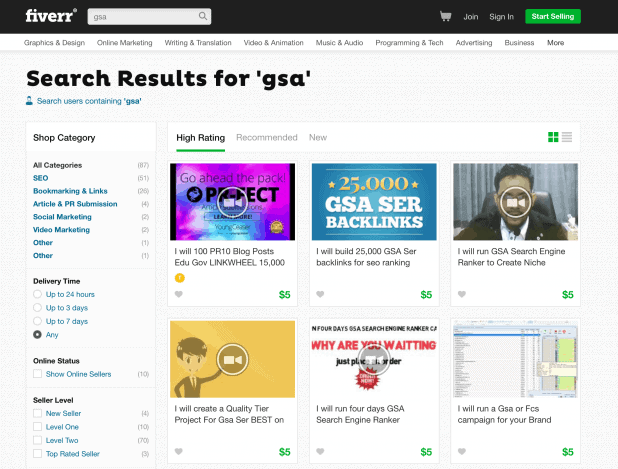Check the Top Rated Seller filter
This screenshot has height=469, width=618.
coord(37,453)
